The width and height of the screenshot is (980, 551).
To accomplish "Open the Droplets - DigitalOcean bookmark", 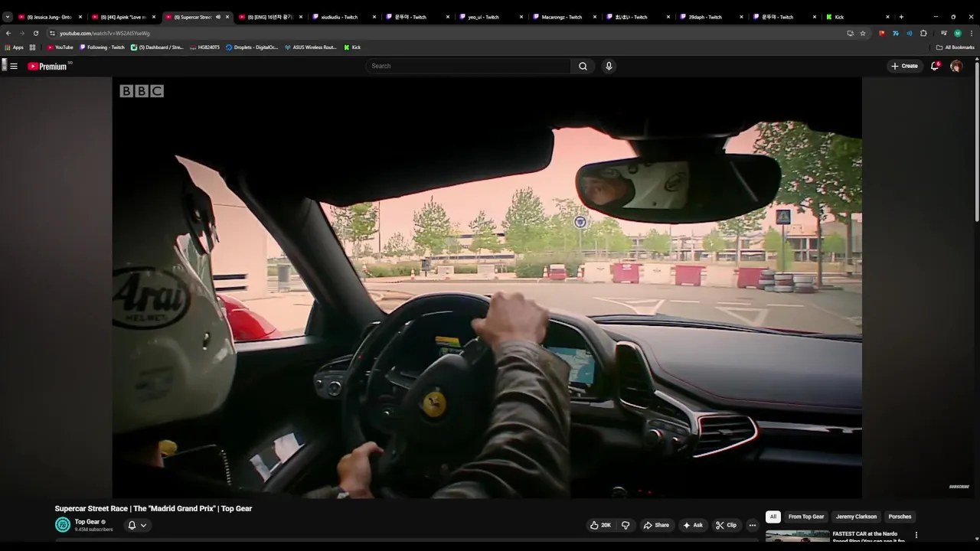I will tap(252, 47).
